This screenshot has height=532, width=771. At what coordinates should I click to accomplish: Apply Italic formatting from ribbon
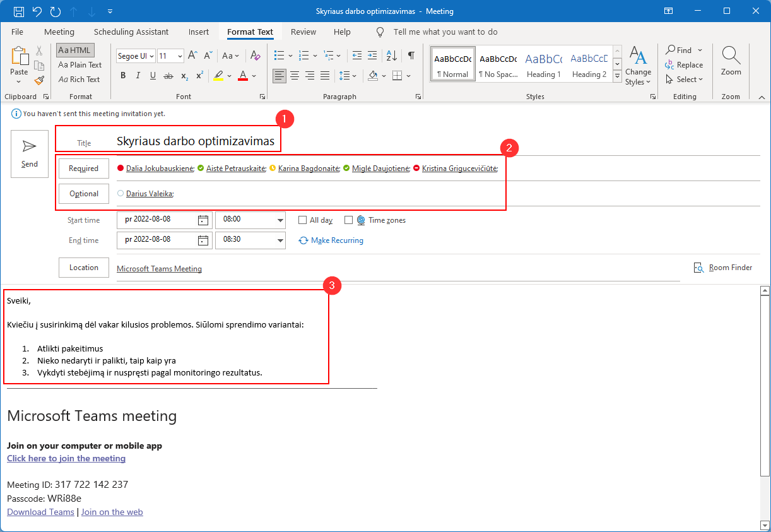pos(138,76)
